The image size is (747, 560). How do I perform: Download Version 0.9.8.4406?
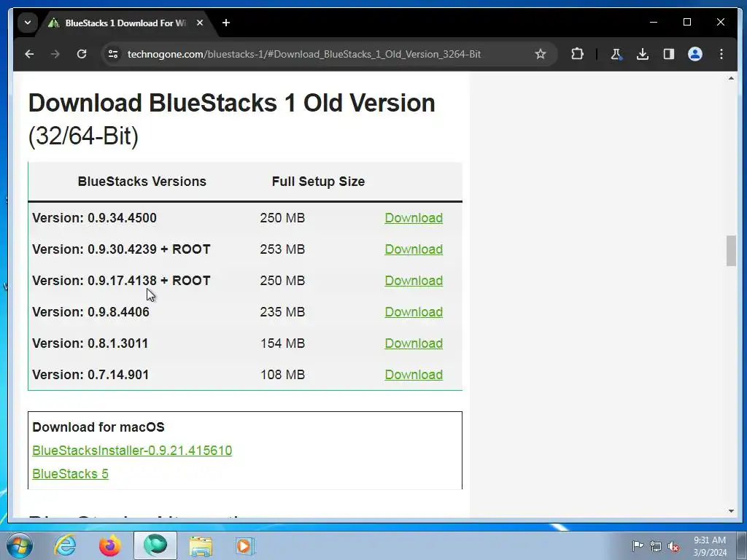tap(414, 312)
